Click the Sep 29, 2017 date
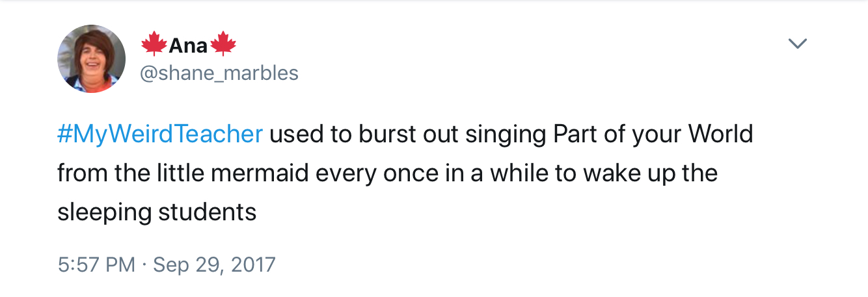The height and width of the screenshot is (297, 868). (214, 265)
